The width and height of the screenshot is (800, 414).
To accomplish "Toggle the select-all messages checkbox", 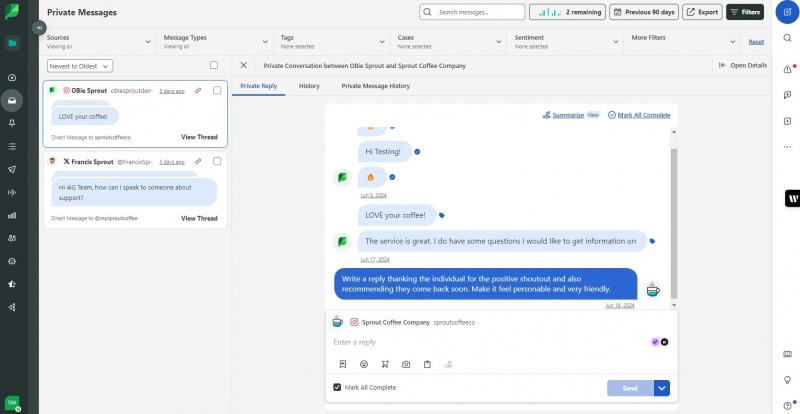I will [x=214, y=65].
